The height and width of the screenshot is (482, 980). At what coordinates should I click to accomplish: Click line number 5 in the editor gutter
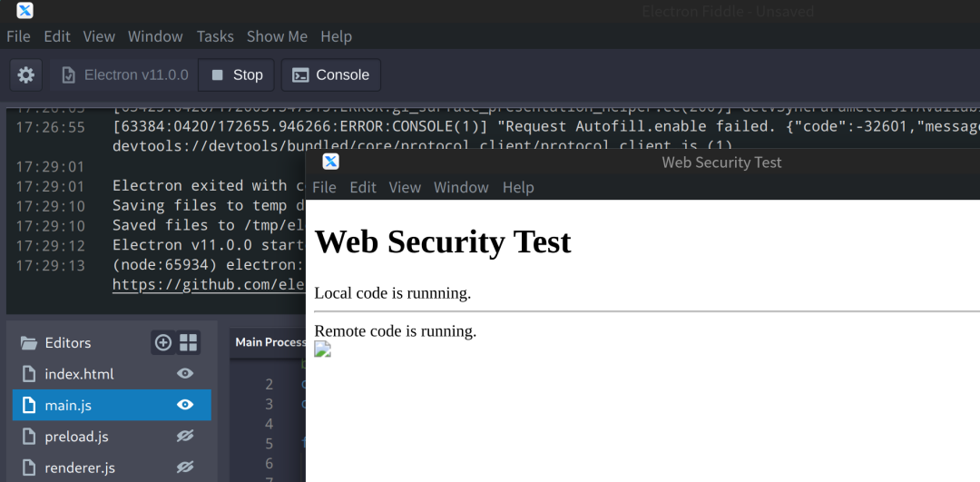pos(269,444)
